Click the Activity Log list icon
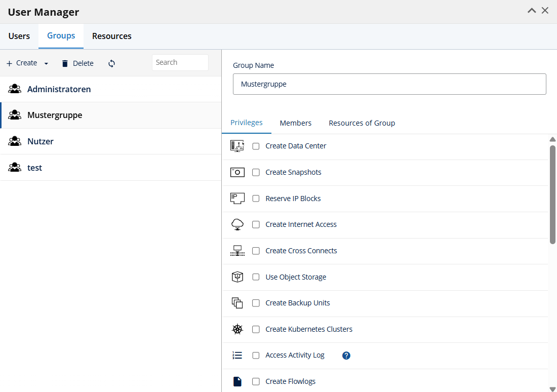Viewport: 557px width, 392px height. [237, 356]
